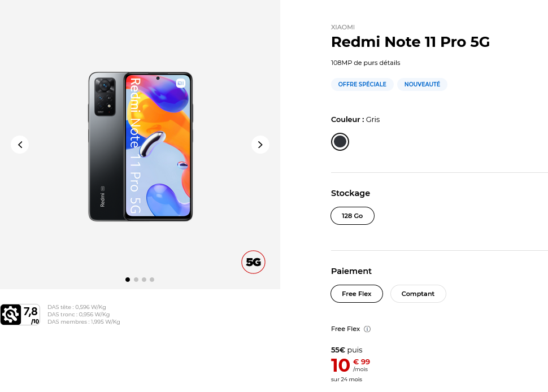Image resolution: width=548 pixels, height=392 pixels.
Task: Go to the second carousel dot
Action: pos(136,280)
